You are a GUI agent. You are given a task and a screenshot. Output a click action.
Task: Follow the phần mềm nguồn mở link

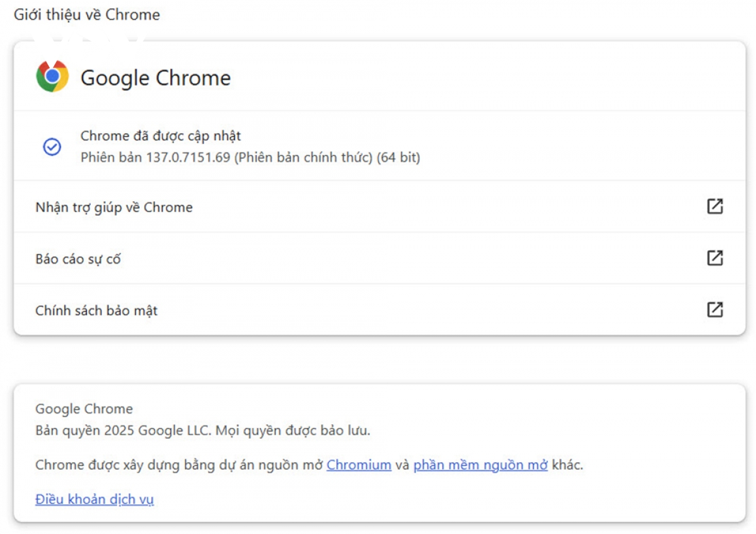481,465
